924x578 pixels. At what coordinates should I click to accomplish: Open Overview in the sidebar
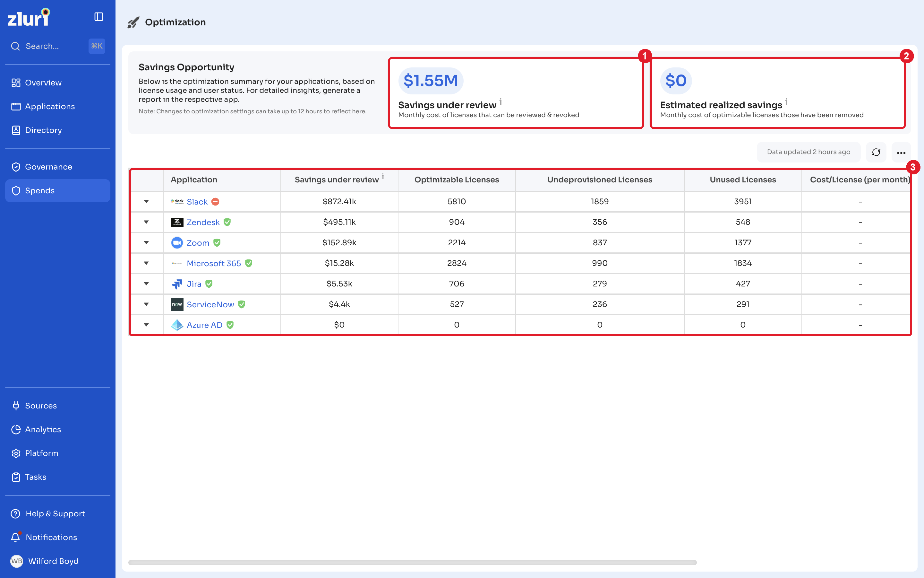click(x=58, y=83)
